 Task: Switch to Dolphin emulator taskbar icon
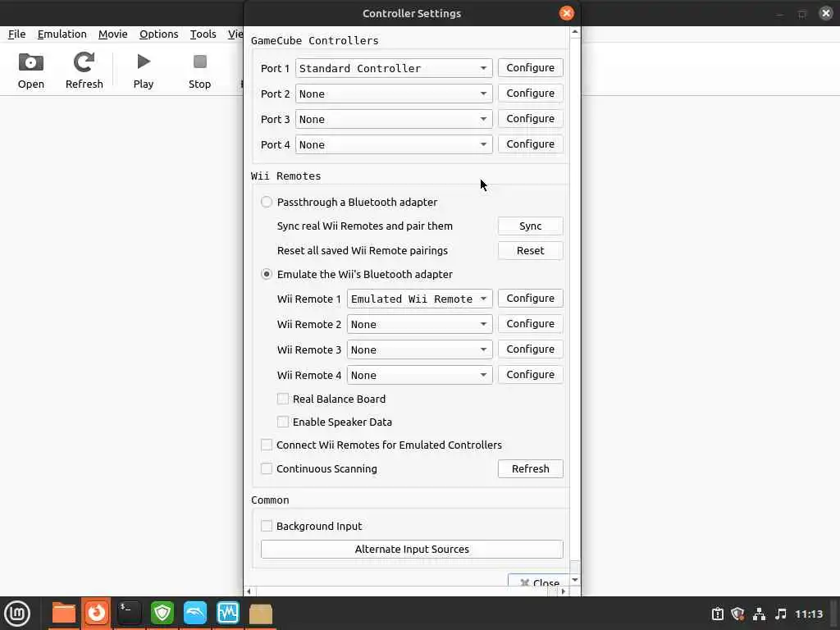pyautogui.click(x=195, y=614)
